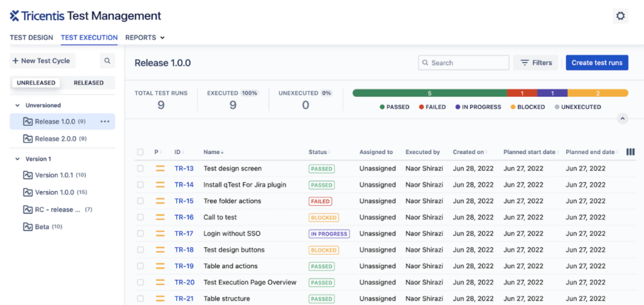Click the red Failed segment of progress bar
Screen dimensions: 644x305
pyautogui.click(x=522, y=93)
